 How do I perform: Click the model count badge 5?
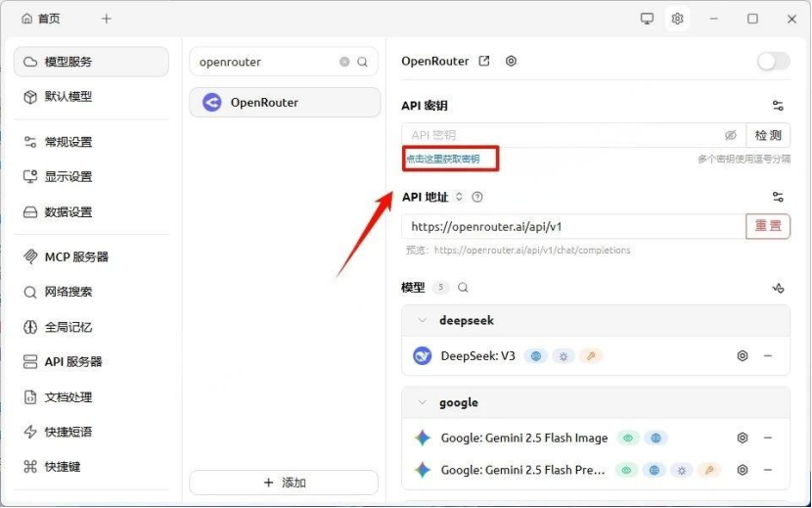440,287
